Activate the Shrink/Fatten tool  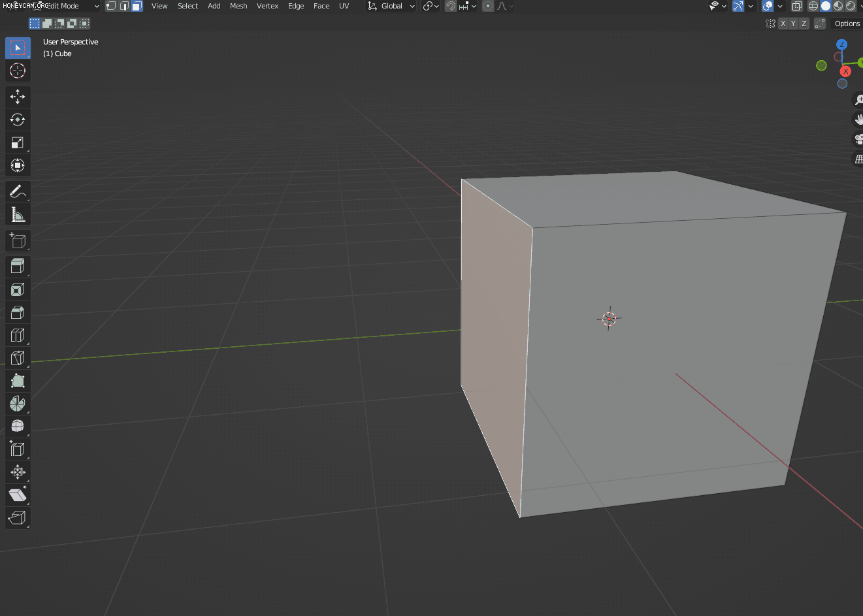[18, 472]
